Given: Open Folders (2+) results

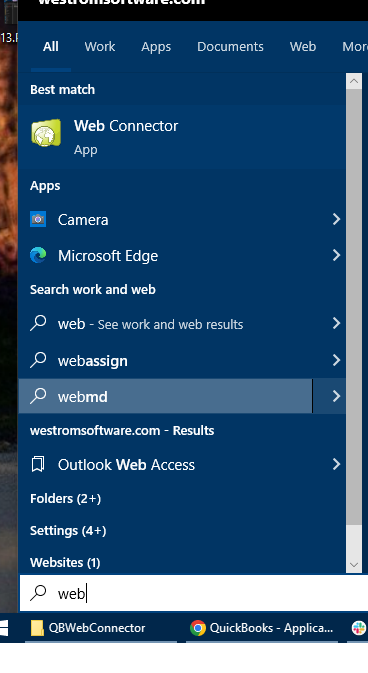Looking at the screenshot, I should pyautogui.click(x=65, y=498).
